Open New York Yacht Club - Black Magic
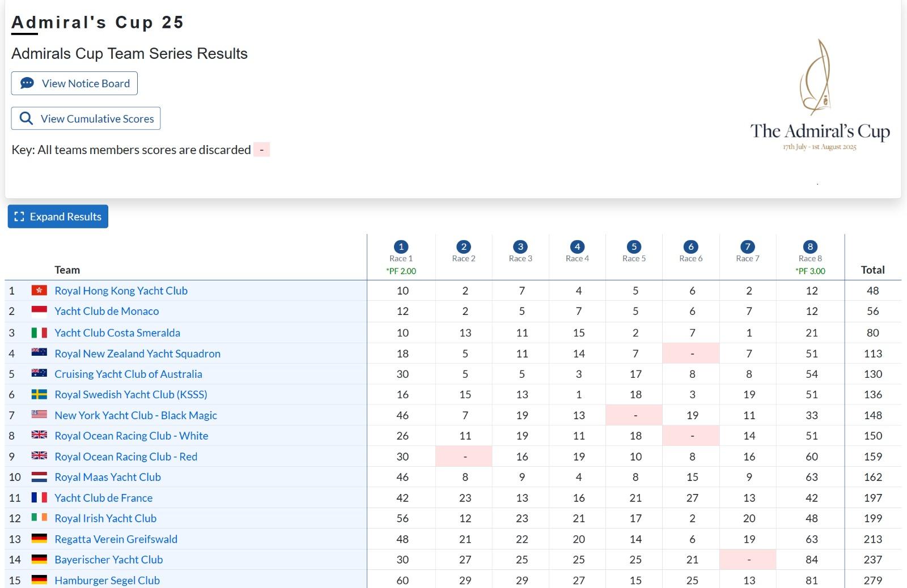907x588 pixels. click(x=135, y=415)
